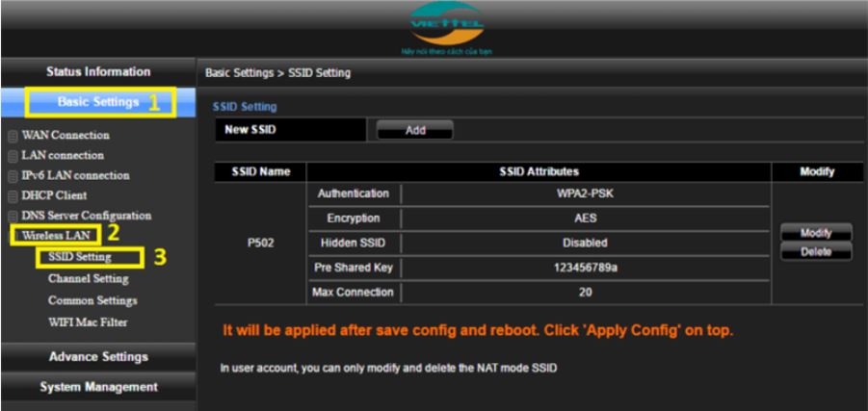Select SSID Setting in the sidebar
Screen dimensions: 868x411
79,257
